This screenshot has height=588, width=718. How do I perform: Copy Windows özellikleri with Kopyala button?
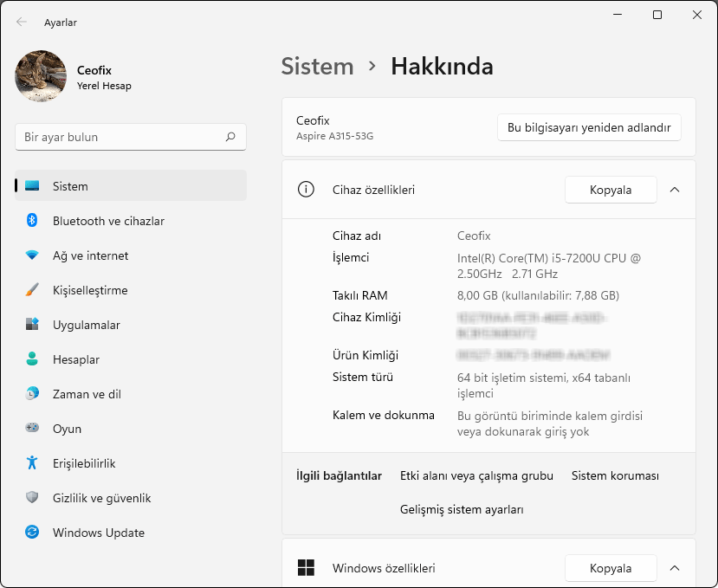pyautogui.click(x=611, y=568)
